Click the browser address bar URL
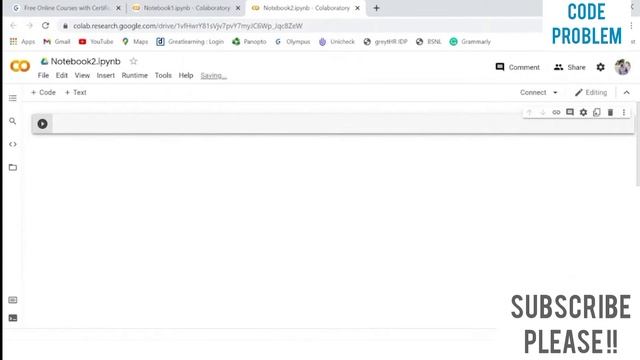This screenshot has height=360, width=640. (188, 26)
